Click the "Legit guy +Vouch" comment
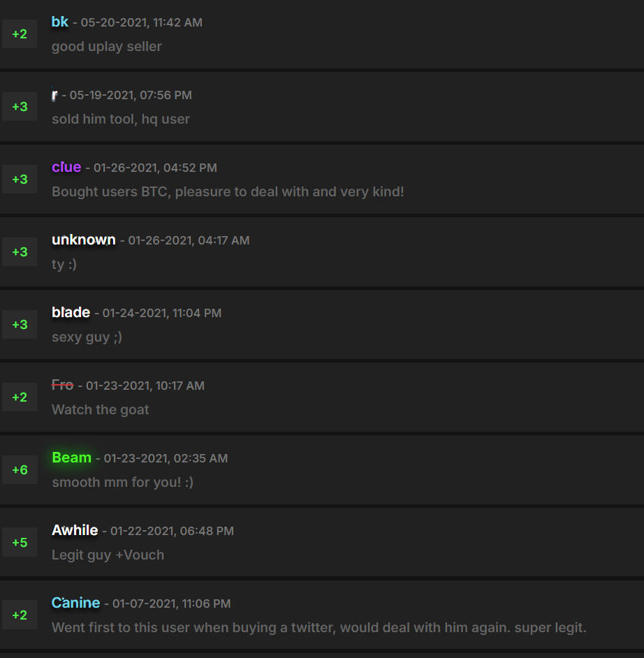The height and width of the screenshot is (658, 644). (108, 555)
